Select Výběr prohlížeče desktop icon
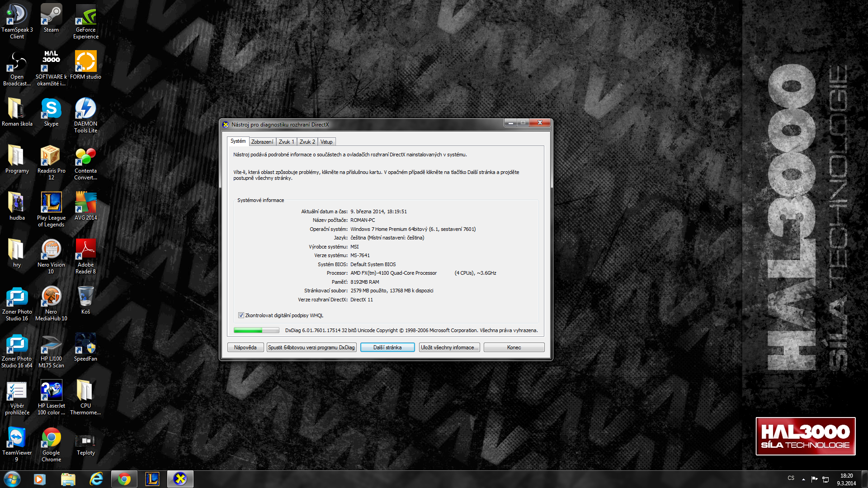 pos(17,397)
